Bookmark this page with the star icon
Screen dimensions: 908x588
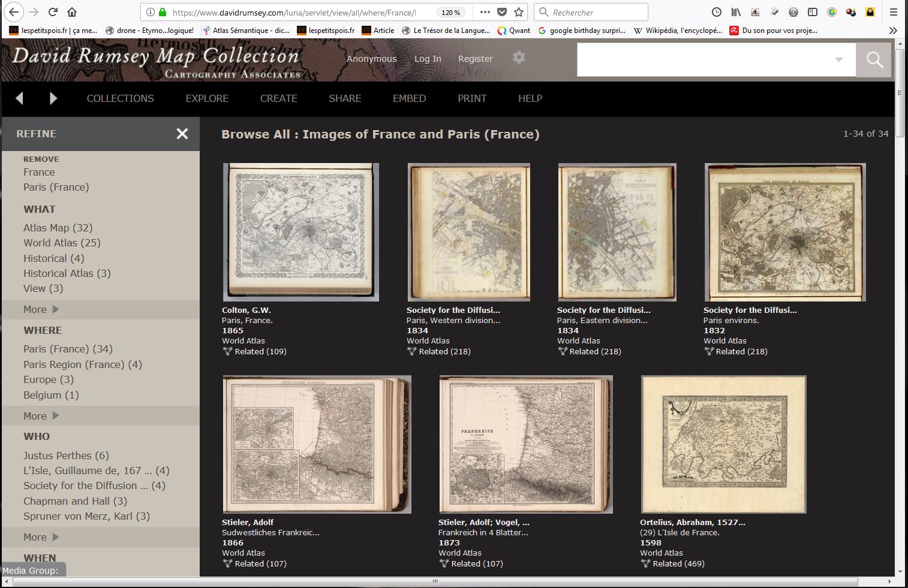pyautogui.click(x=519, y=12)
